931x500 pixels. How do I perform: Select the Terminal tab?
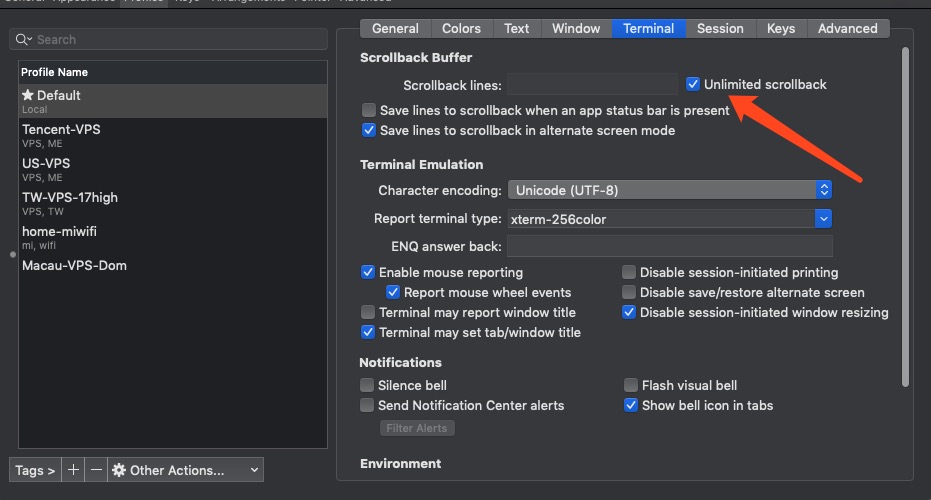[x=648, y=29]
